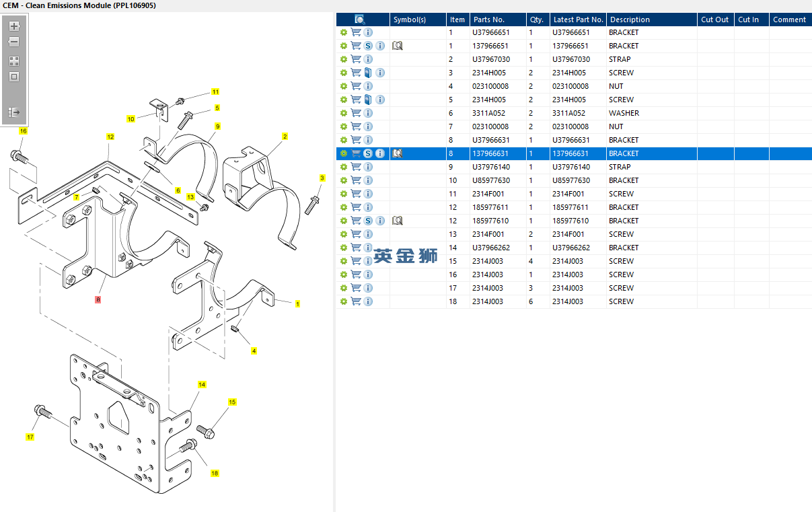Open the symbol magnifier for part 137966651
This screenshot has width=812, height=512.
(x=397, y=46)
